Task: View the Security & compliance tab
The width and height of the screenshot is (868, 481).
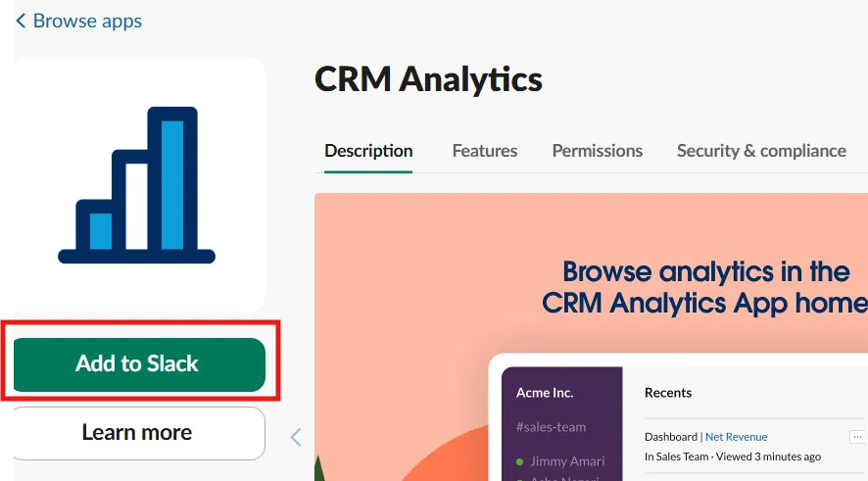Action: (x=761, y=151)
